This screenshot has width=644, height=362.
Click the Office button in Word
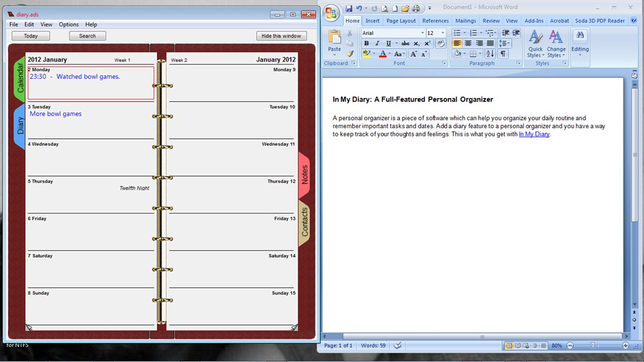pos(331,13)
